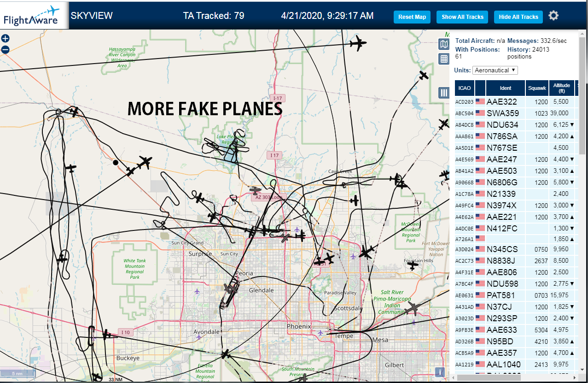
Task: Select the N37CJ aircraft row
Action: (x=516, y=307)
